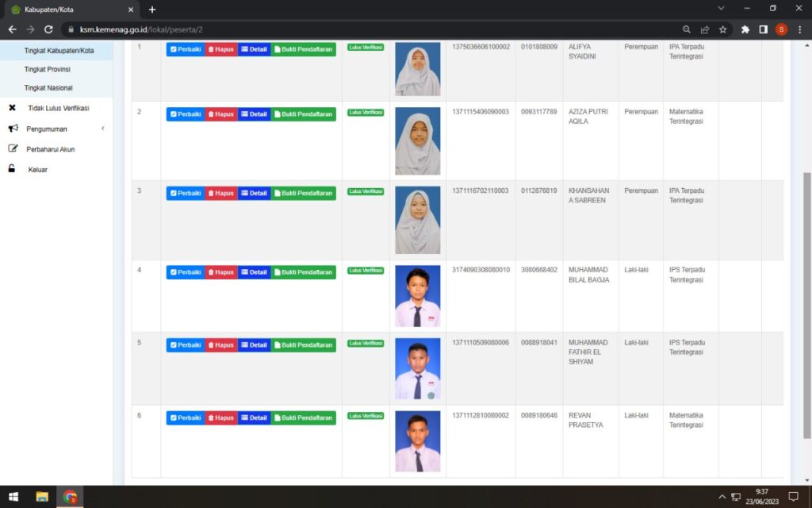Bookmark this page using the star icon
The width and height of the screenshot is (812, 508).
point(723,29)
